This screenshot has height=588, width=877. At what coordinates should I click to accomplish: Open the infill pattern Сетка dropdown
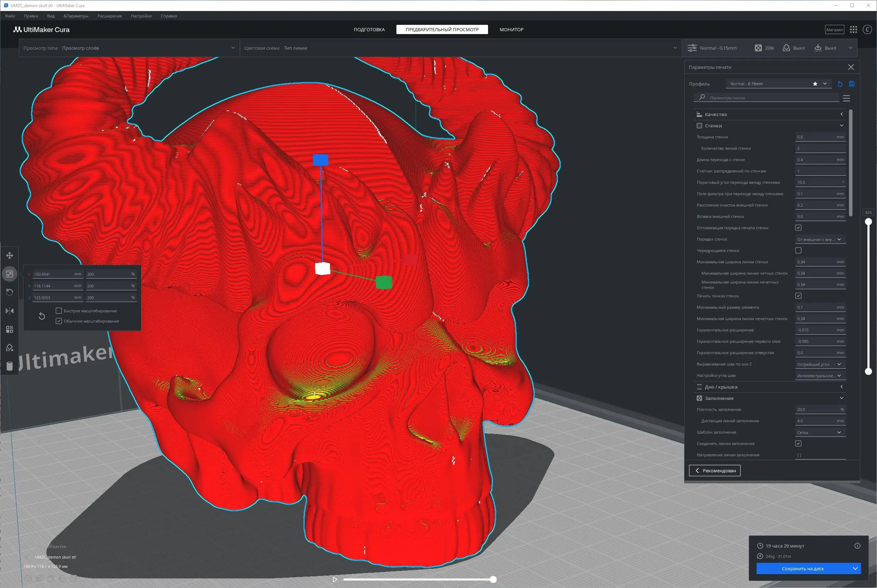pyautogui.click(x=820, y=432)
